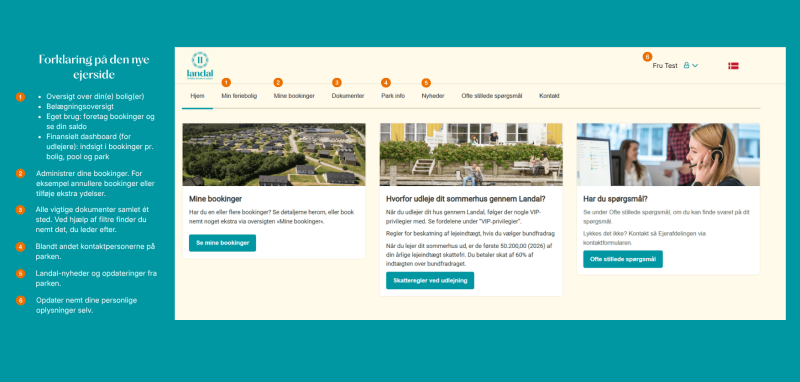Click orange badge 2 above Mine bookinger
The width and height of the screenshot is (800, 382).
278,83
